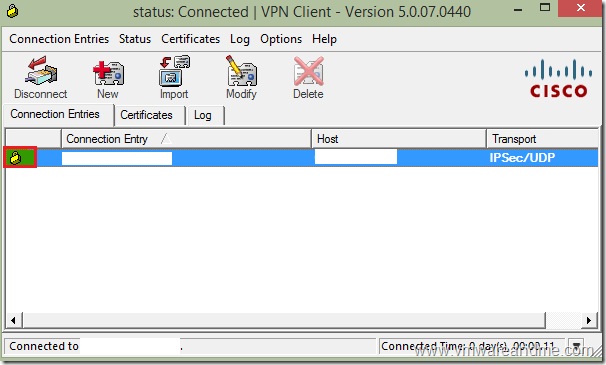
Task: Minimize the VPN Client window
Action: click(518, 9)
